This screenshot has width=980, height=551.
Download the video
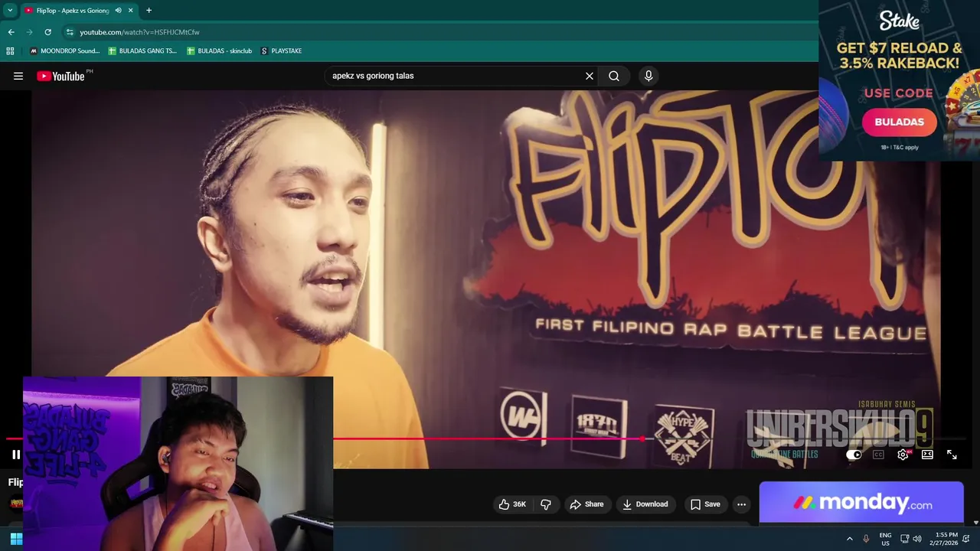(x=645, y=504)
